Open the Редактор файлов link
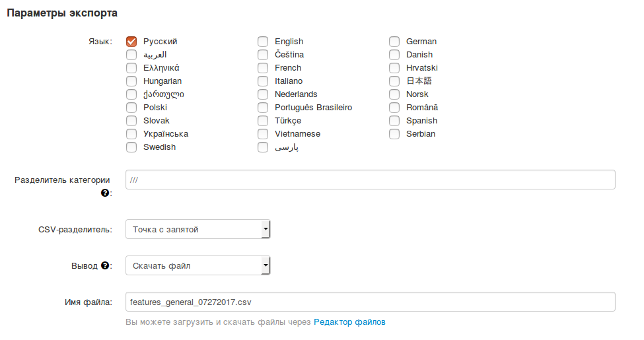 tap(349, 322)
